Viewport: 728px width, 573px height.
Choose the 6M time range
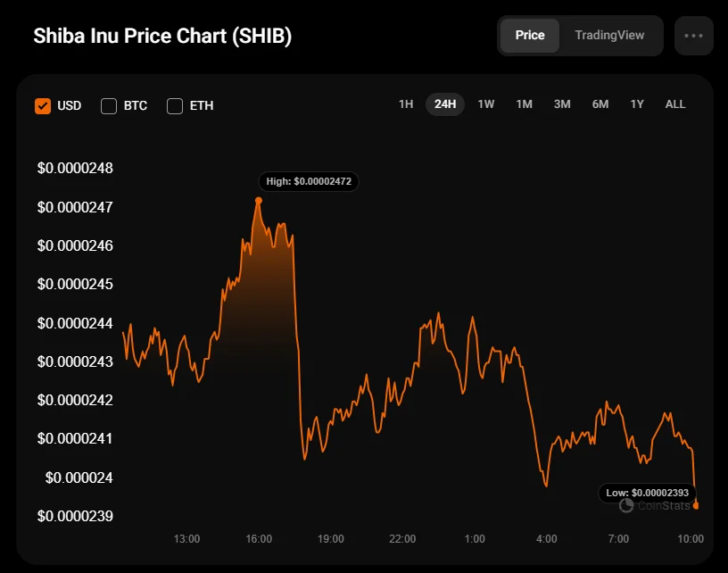pyautogui.click(x=600, y=104)
